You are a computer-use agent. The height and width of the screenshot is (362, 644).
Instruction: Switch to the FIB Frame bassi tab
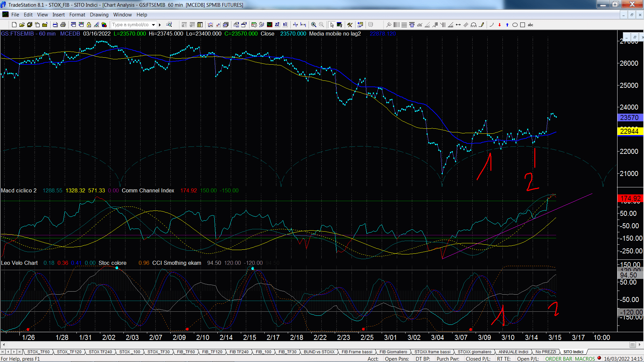[357, 352]
